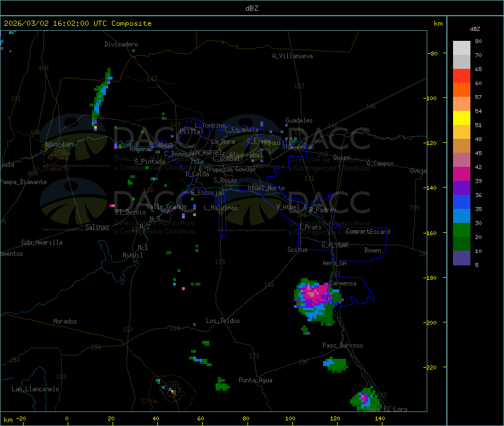This screenshot has width=504, height=426.
Task: Click the V_Atuel label
Action: point(288,207)
